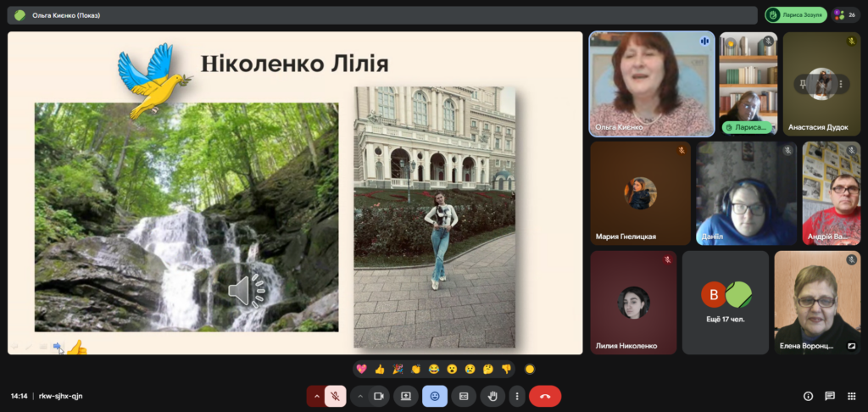Send the party popper reaction

click(x=398, y=369)
